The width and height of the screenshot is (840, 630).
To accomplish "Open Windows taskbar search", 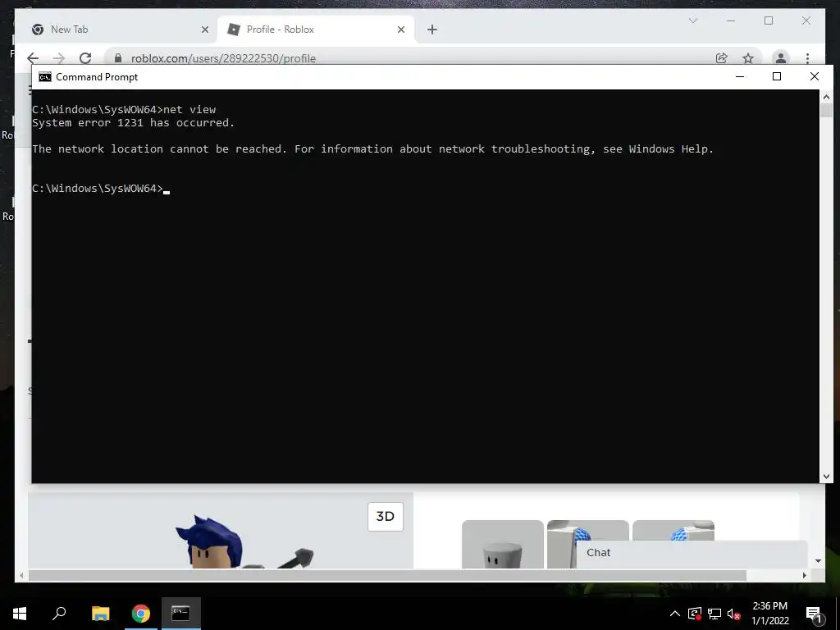I will (59, 614).
